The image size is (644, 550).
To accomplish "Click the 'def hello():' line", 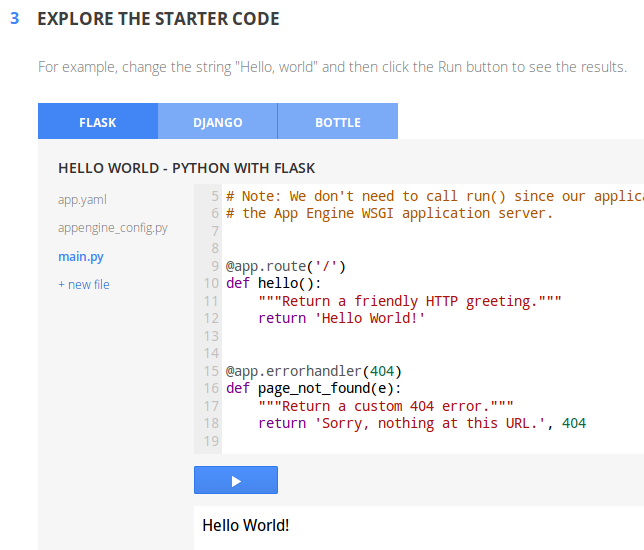I will 274,283.
